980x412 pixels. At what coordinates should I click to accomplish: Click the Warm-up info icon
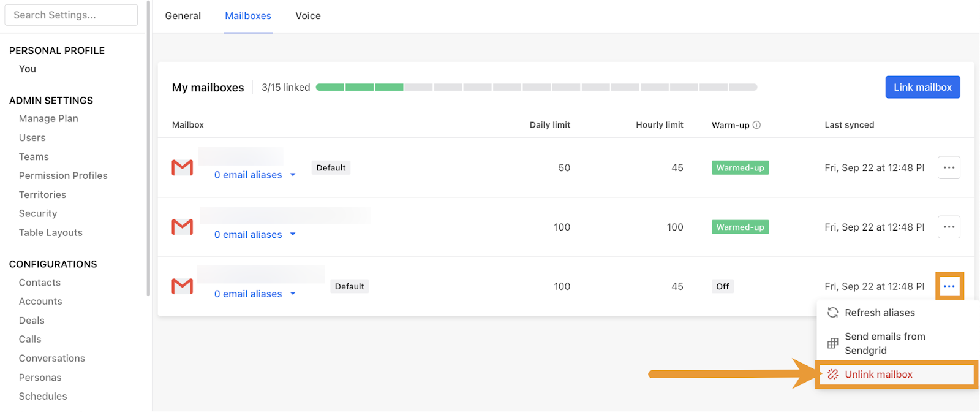(756, 125)
